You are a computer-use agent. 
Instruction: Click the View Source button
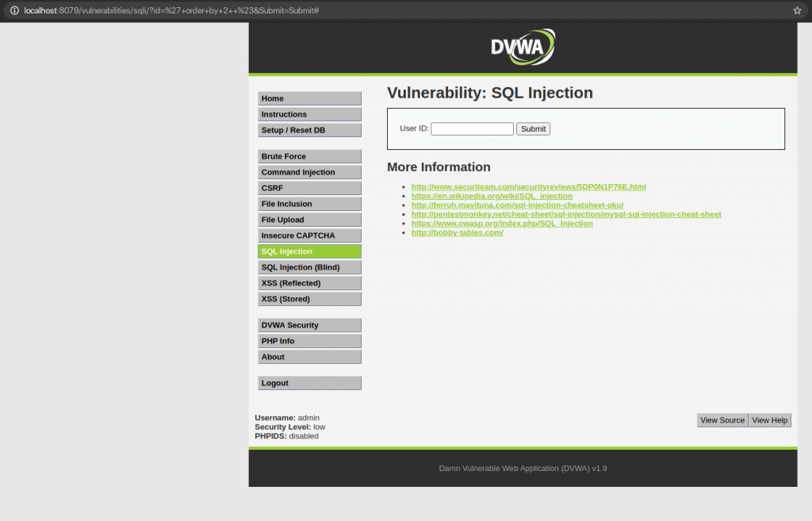tap(722, 419)
